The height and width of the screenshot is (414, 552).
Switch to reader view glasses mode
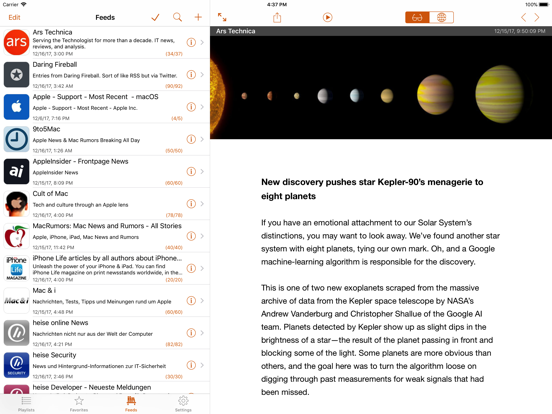[417, 17]
